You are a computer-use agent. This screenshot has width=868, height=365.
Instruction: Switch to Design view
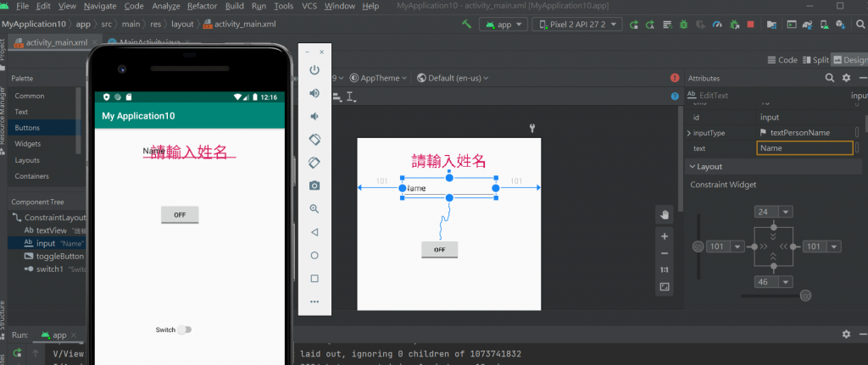(x=849, y=60)
